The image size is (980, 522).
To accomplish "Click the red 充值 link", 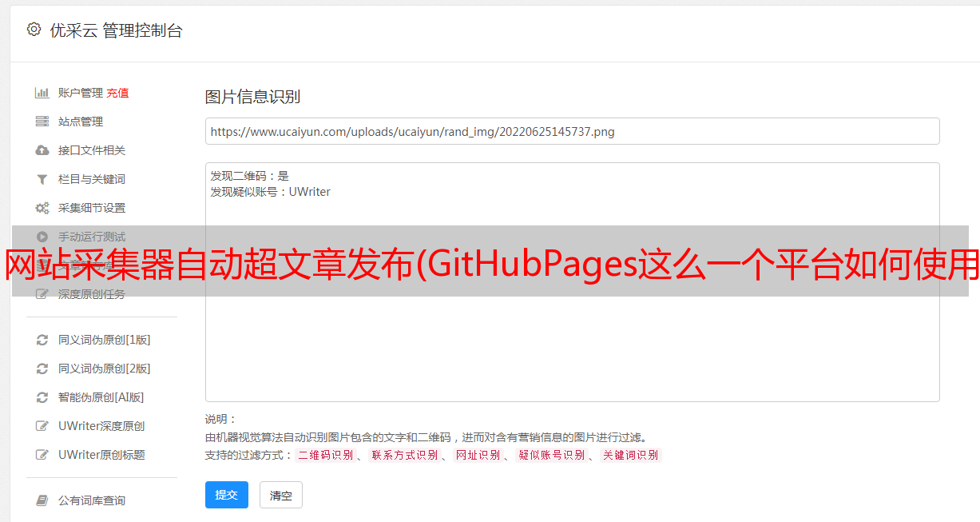I will 117,93.
